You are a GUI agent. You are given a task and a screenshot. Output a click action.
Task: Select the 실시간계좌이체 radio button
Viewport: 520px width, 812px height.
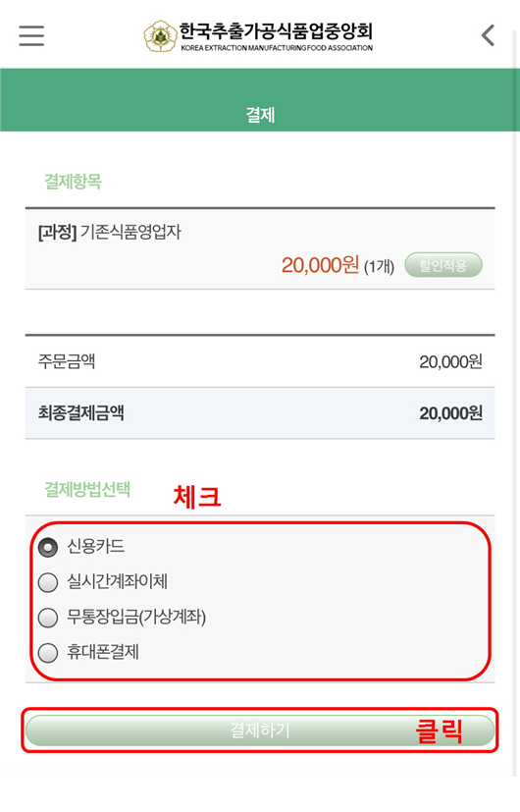coord(48,582)
